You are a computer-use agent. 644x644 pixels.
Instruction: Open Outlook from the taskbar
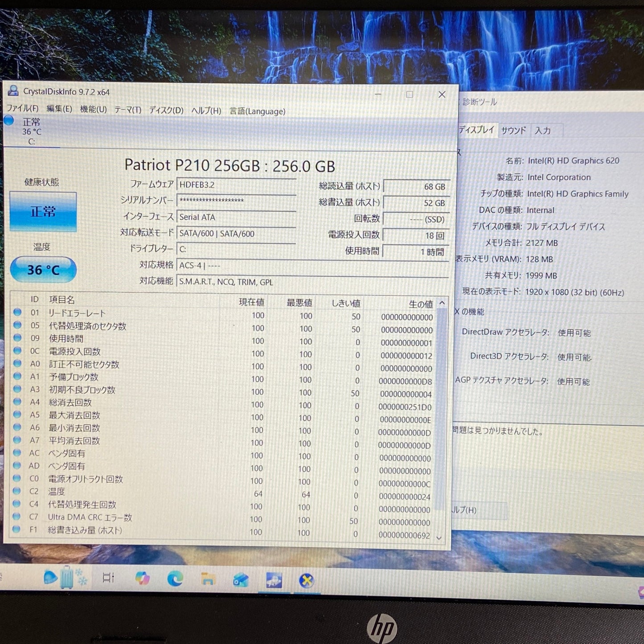click(241, 579)
